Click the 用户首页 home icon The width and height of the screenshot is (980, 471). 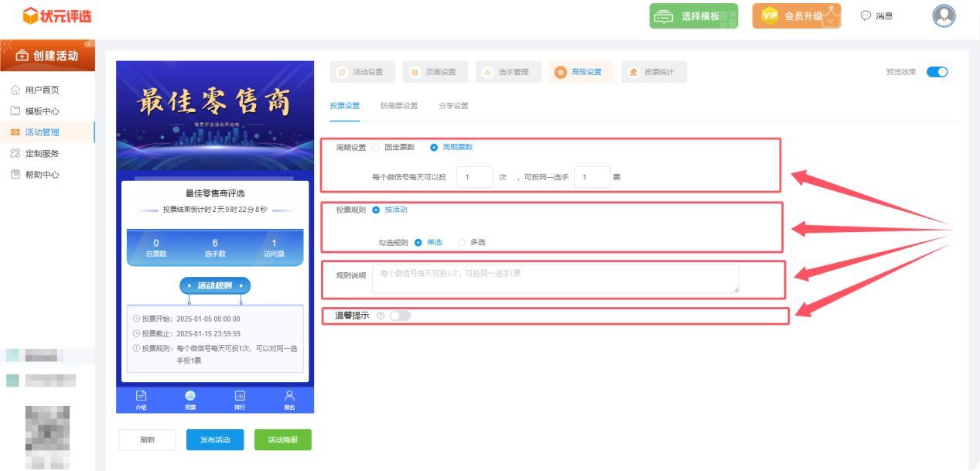15,90
